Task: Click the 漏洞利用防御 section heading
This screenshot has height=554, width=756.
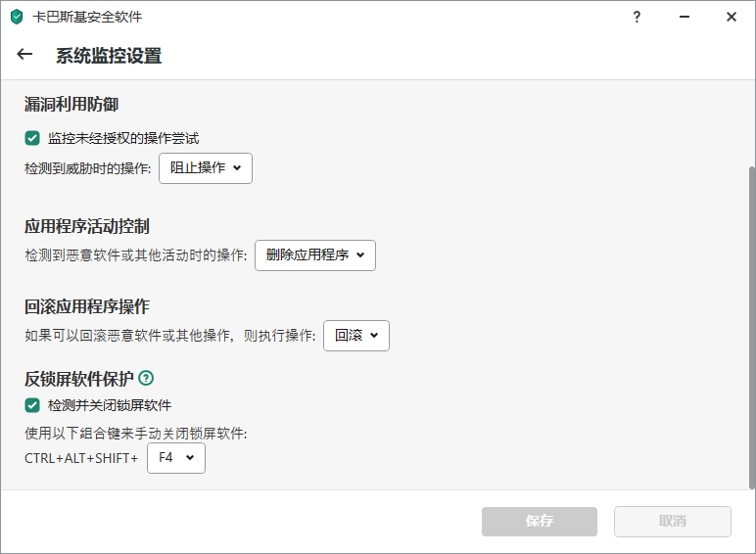Action: [x=71, y=104]
